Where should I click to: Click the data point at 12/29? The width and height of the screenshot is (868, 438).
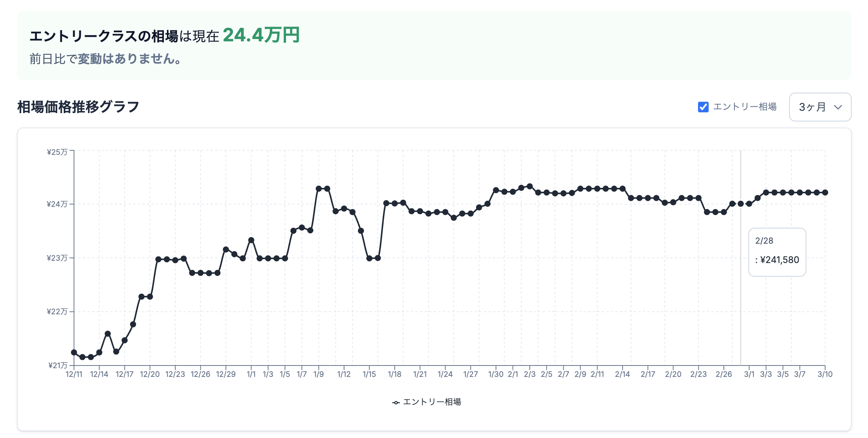point(226,249)
